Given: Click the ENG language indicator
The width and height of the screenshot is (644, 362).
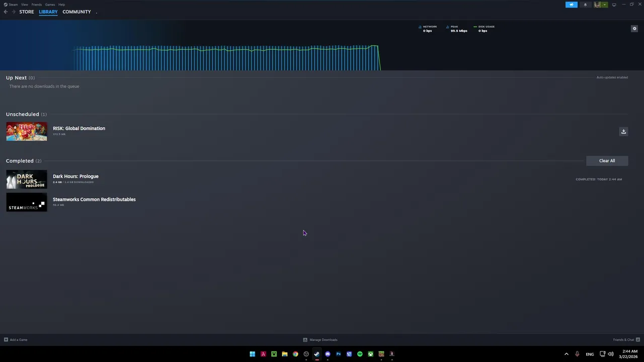Looking at the screenshot, I should click(x=590, y=354).
